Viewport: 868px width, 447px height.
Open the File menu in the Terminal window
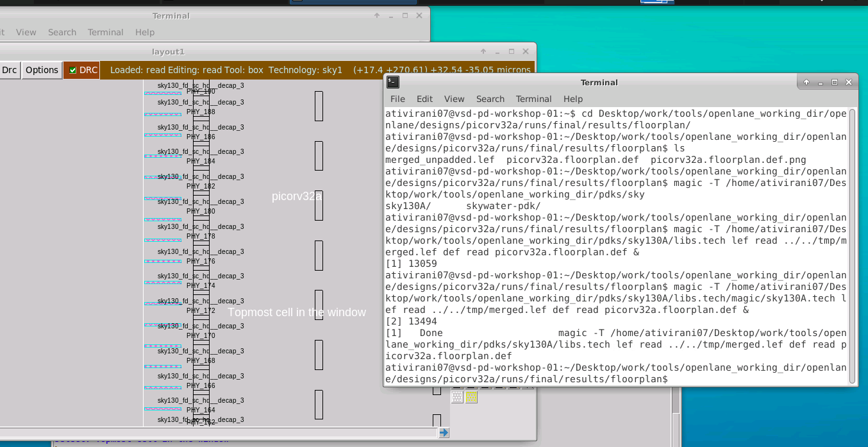[x=397, y=99]
